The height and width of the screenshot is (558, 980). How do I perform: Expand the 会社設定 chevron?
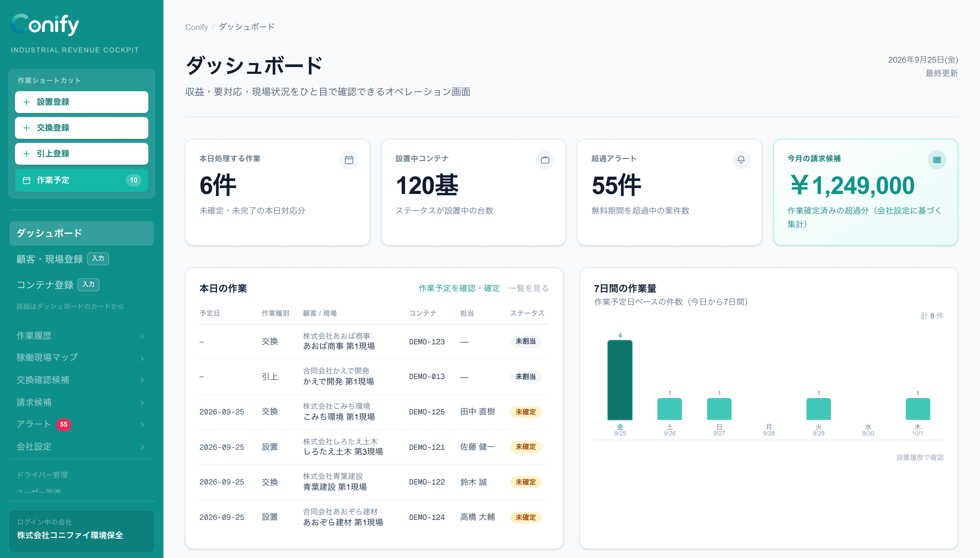coord(142,447)
